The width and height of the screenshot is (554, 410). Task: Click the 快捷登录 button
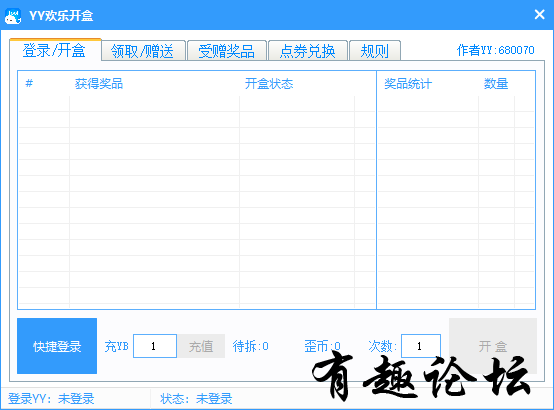coord(57,346)
